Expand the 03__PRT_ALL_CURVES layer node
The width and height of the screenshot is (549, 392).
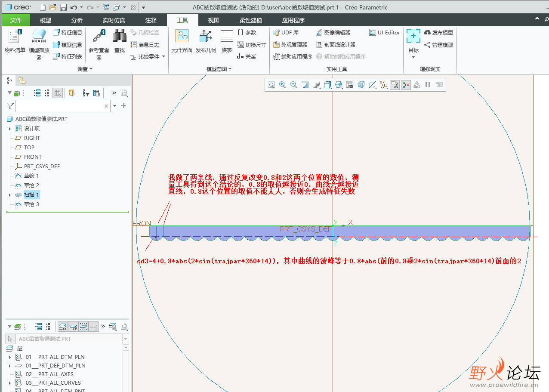[x=10, y=383]
